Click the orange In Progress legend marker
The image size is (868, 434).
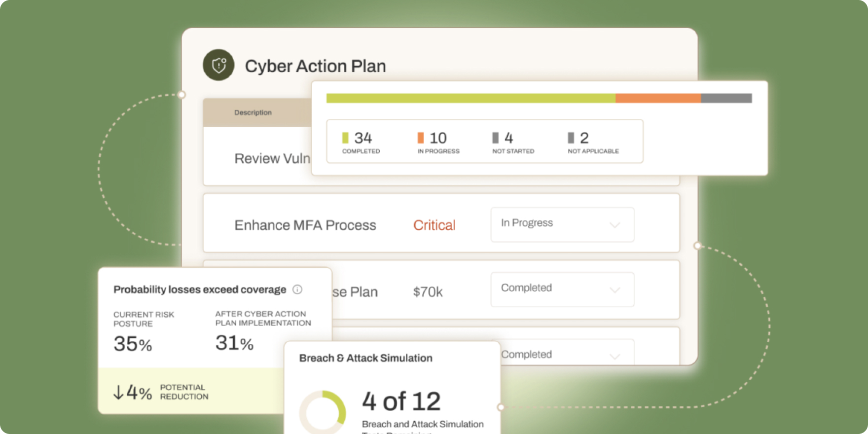click(421, 138)
